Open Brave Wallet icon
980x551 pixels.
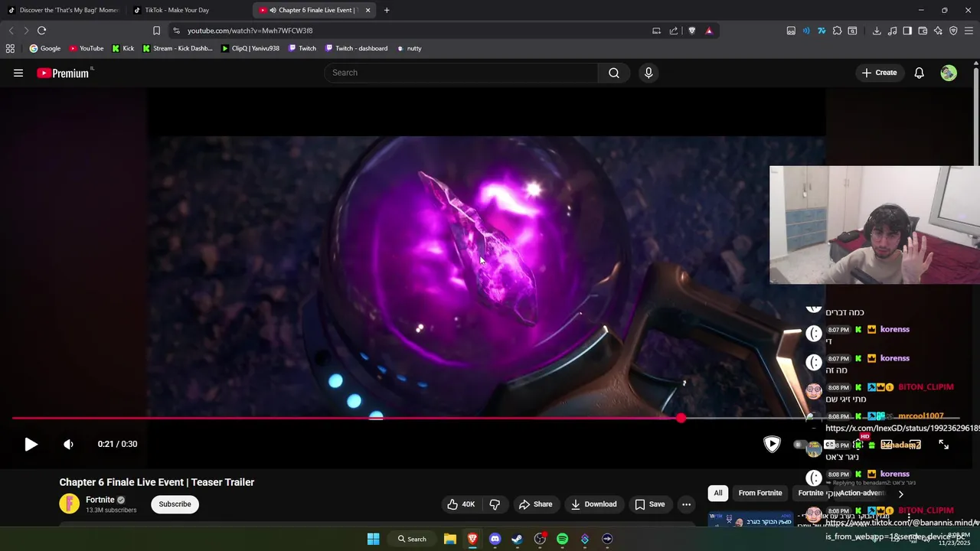pyautogui.click(x=923, y=31)
